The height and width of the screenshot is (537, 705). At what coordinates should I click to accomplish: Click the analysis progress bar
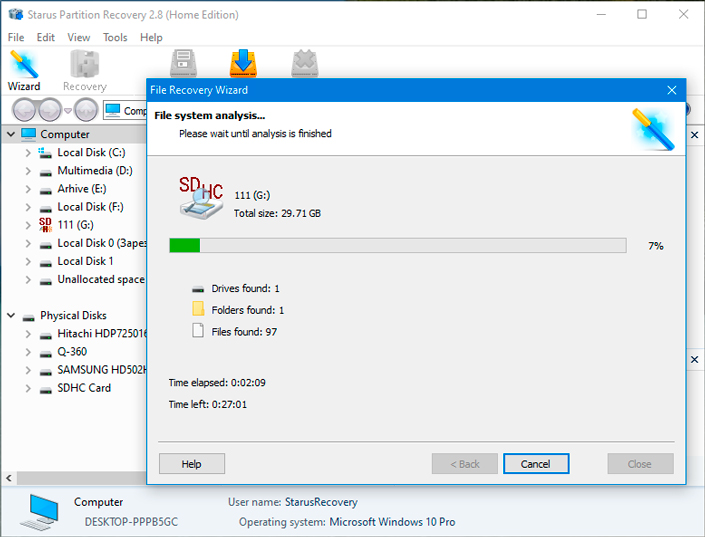[397, 246]
